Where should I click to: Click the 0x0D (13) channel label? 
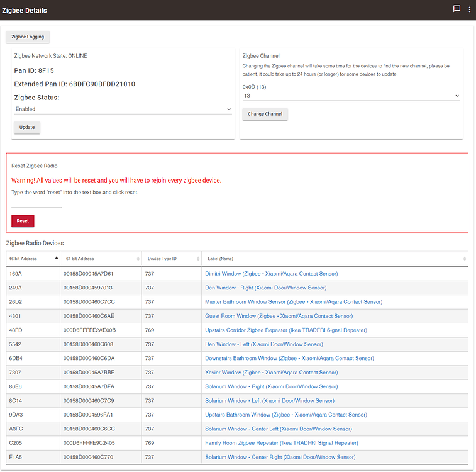pos(255,87)
